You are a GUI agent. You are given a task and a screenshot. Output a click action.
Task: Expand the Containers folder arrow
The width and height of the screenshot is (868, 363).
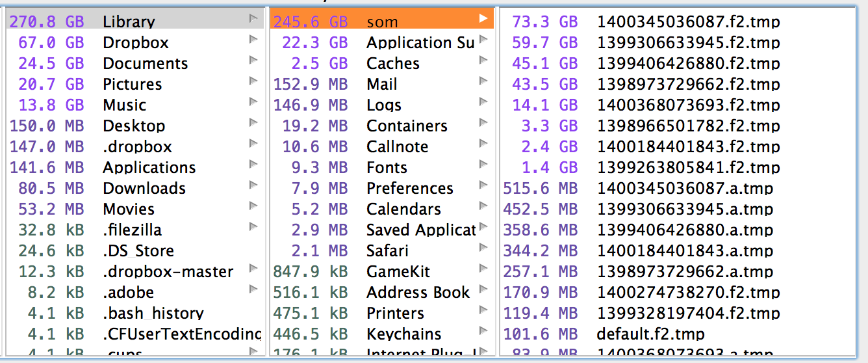point(483,124)
